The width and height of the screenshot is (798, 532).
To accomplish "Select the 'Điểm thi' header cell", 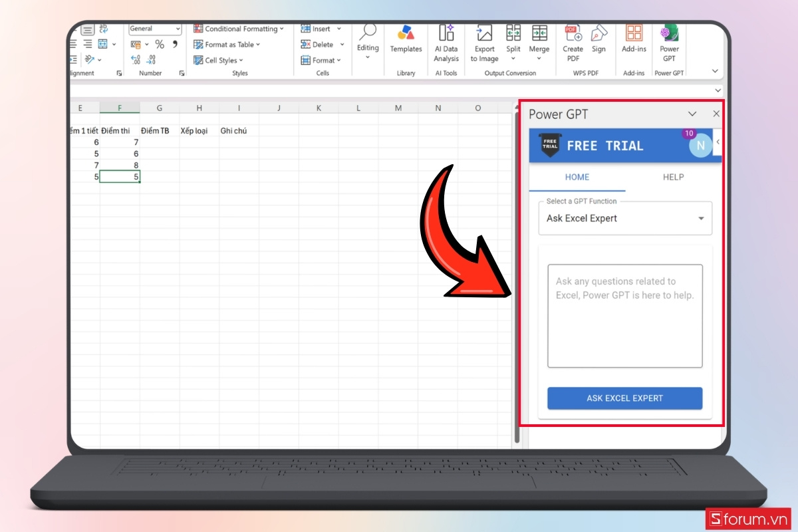I will pos(120,131).
